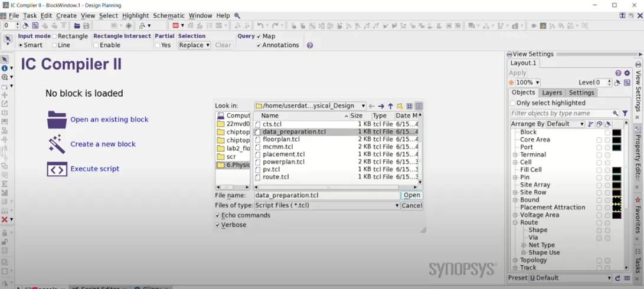This screenshot has height=289, width=644.
Task: Click Create a new block link
Action: point(103,144)
